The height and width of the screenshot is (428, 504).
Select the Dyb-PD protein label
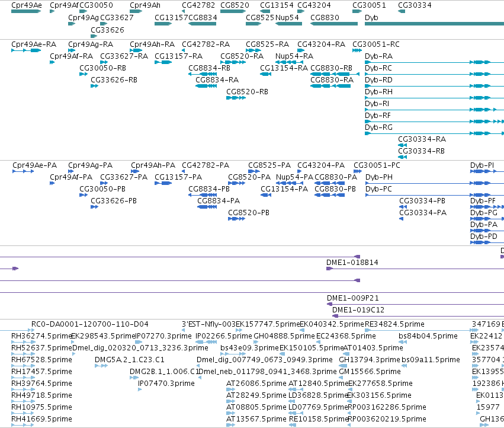coord(483,236)
